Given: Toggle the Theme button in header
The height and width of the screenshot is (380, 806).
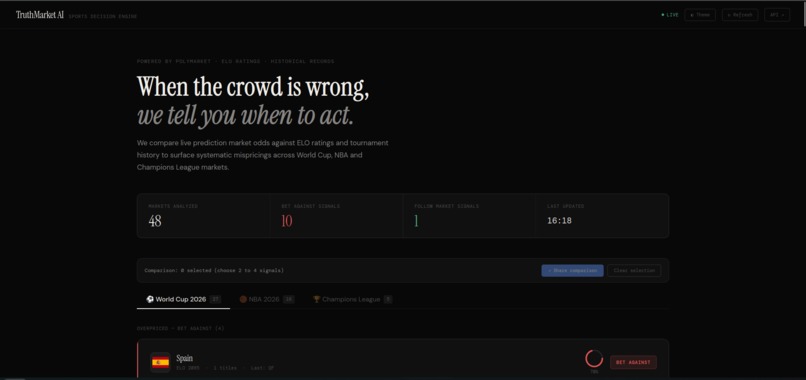Looking at the screenshot, I should click(700, 15).
